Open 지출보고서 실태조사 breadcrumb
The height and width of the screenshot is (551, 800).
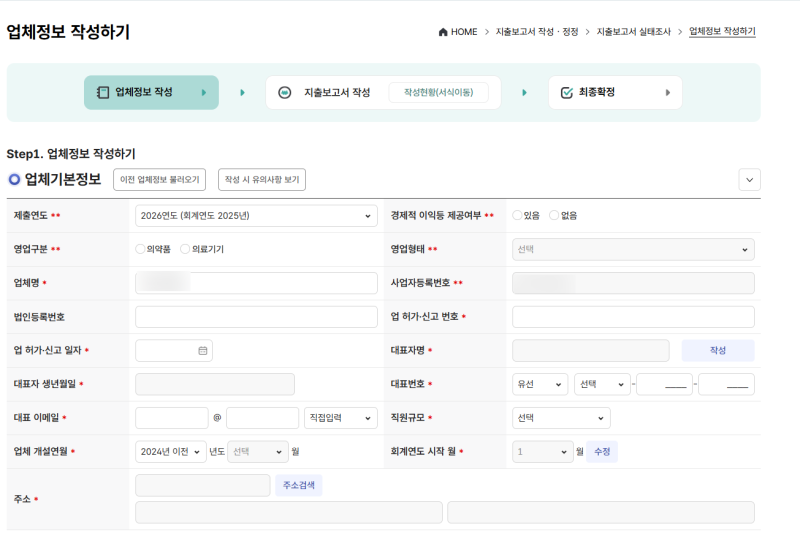[634, 32]
